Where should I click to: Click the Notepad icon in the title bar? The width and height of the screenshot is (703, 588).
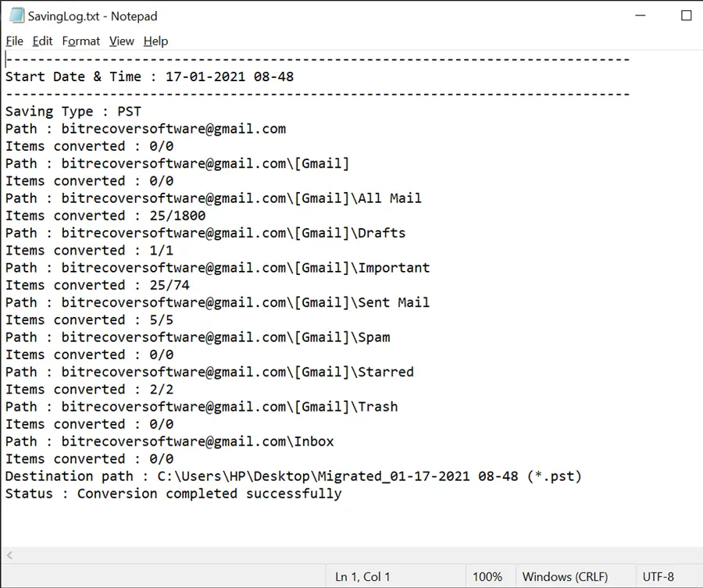click(16, 16)
